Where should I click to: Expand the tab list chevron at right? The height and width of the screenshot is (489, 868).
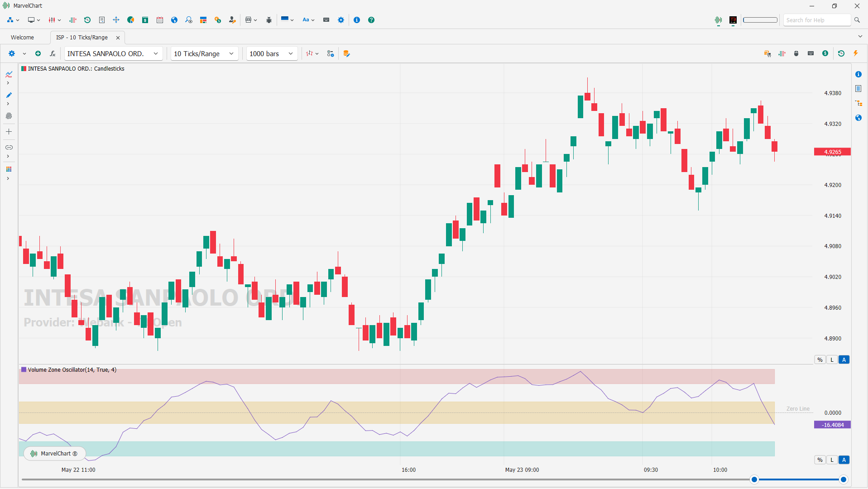(x=860, y=36)
